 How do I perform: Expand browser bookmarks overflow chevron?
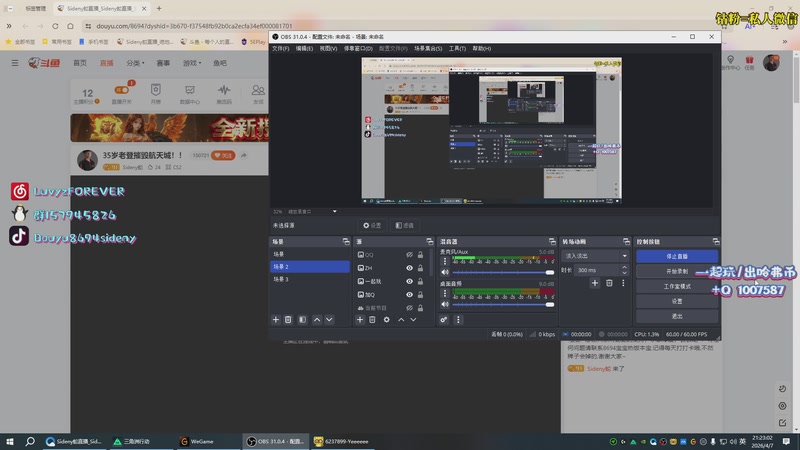click(x=785, y=42)
